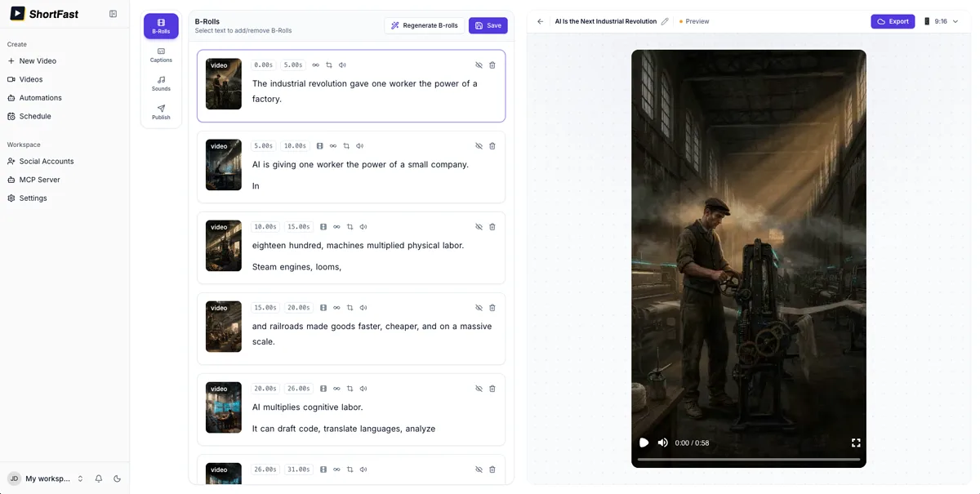980x494 pixels.
Task: Open the Sounds tab
Action: pyautogui.click(x=161, y=83)
